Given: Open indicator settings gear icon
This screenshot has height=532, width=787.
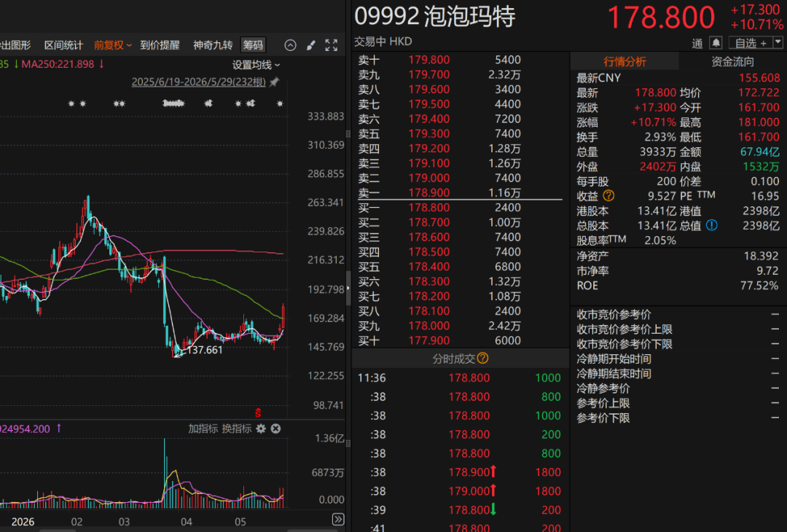Looking at the screenshot, I should point(261,429).
